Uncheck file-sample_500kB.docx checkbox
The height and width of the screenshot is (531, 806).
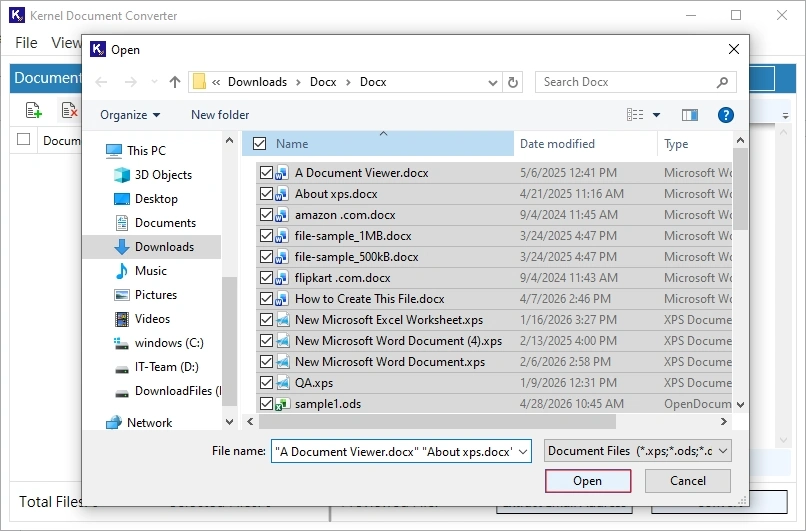(266, 257)
